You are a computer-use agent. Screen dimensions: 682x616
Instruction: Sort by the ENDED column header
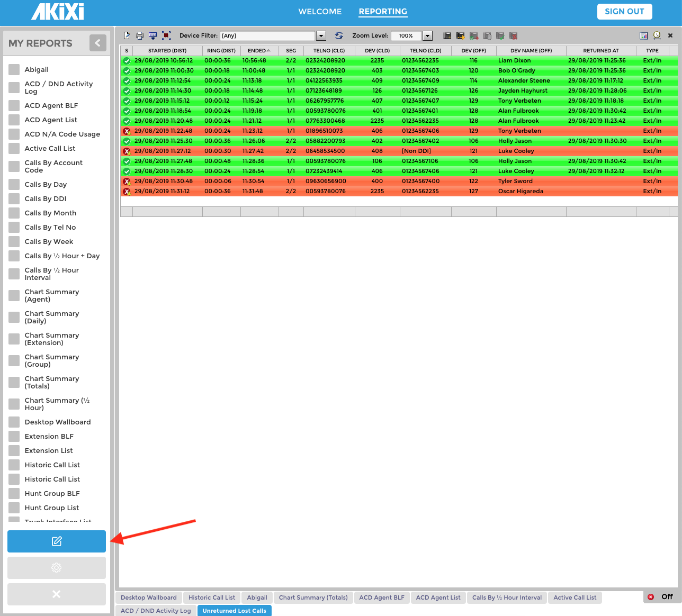(x=259, y=51)
